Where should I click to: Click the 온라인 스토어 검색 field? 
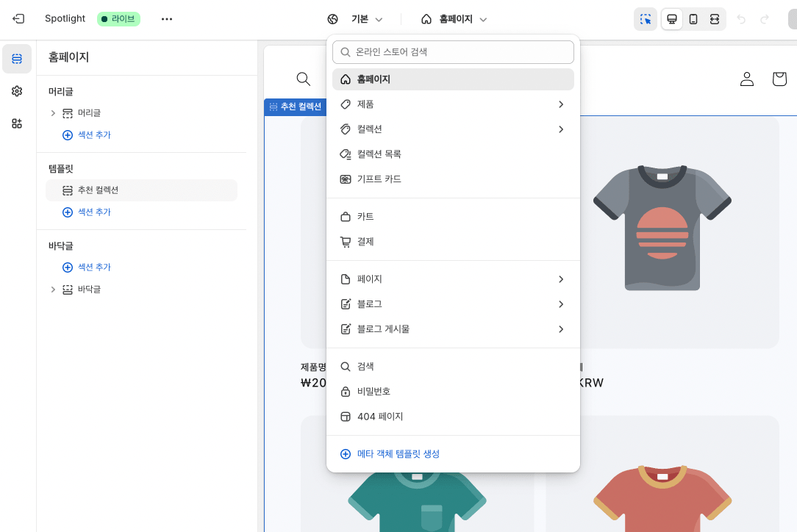[453, 52]
